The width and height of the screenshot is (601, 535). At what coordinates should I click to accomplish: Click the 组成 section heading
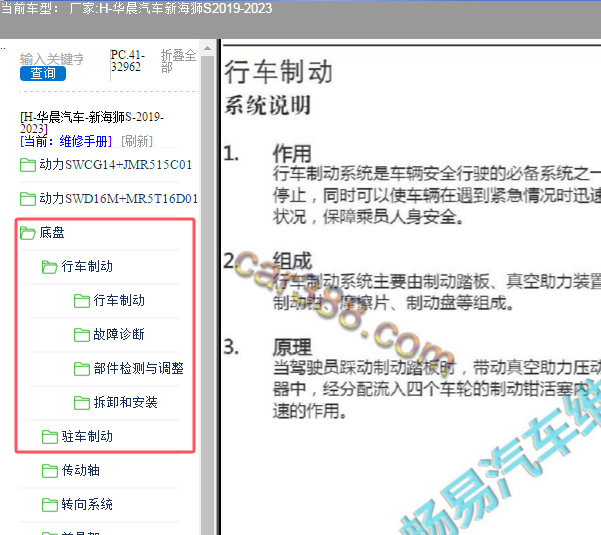[292, 261]
